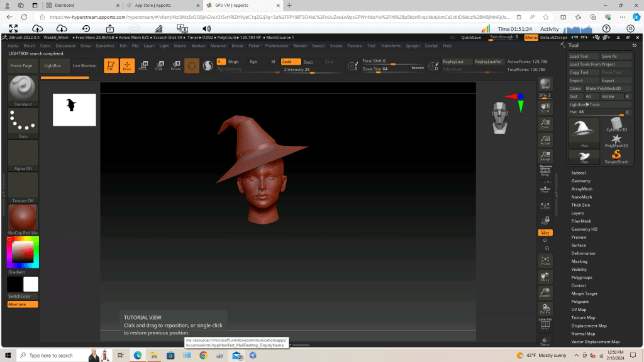The height and width of the screenshot is (362, 644).
Task: Open the Dots stroke selector
Action: point(23,121)
